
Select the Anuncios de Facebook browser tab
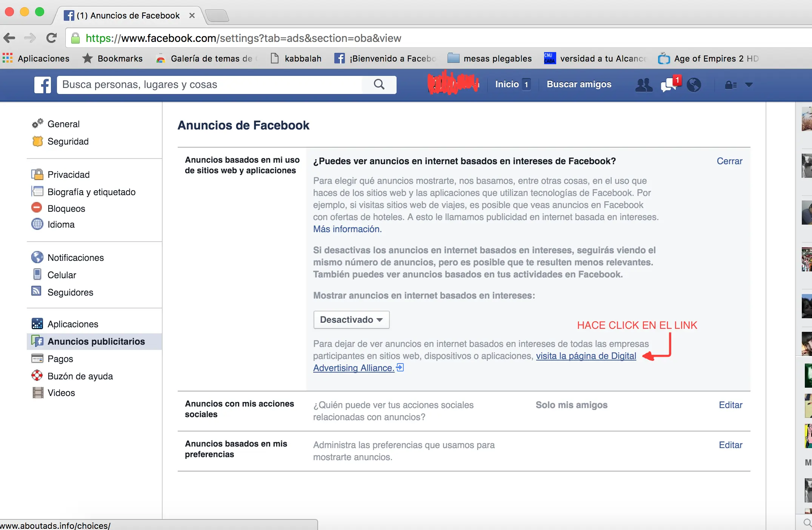[x=128, y=15]
